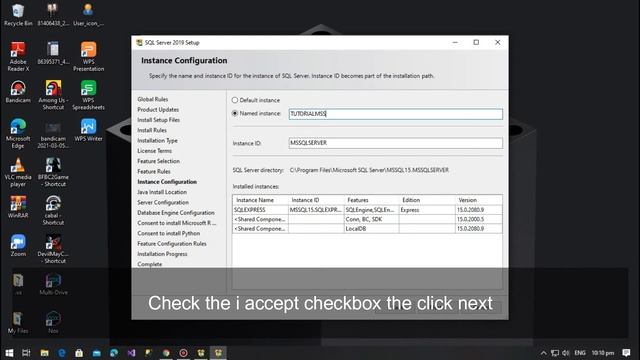Viewport: 640px width, 360px height.
Task: Launch the DevilMayC shortcut icon
Action: pos(53,249)
